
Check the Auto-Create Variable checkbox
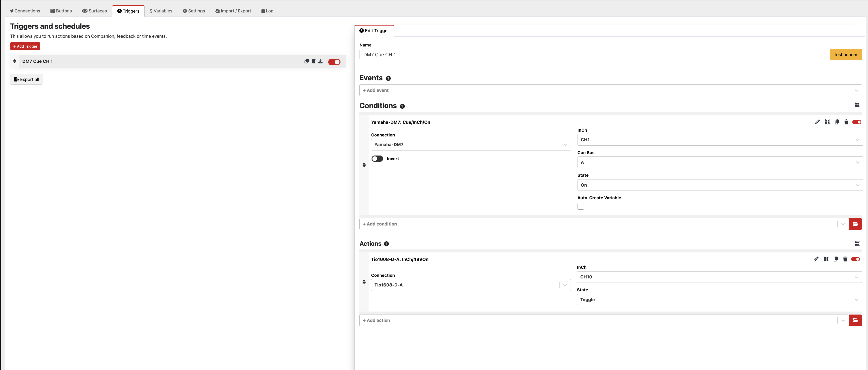click(581, 206)
